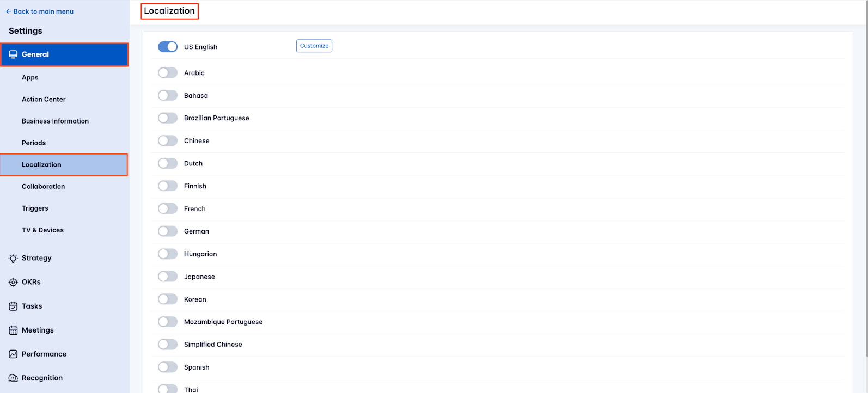Click the page vertical scrollbar

[866, 180]
